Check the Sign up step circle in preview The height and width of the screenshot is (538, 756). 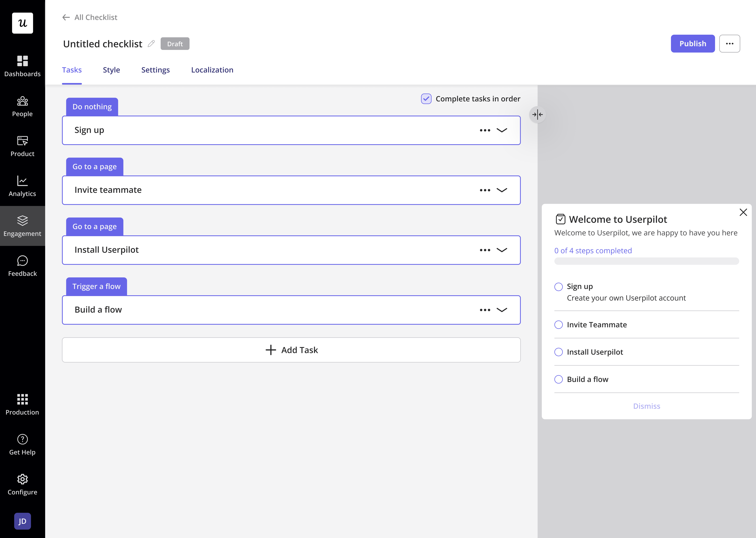tap(559, 287)
